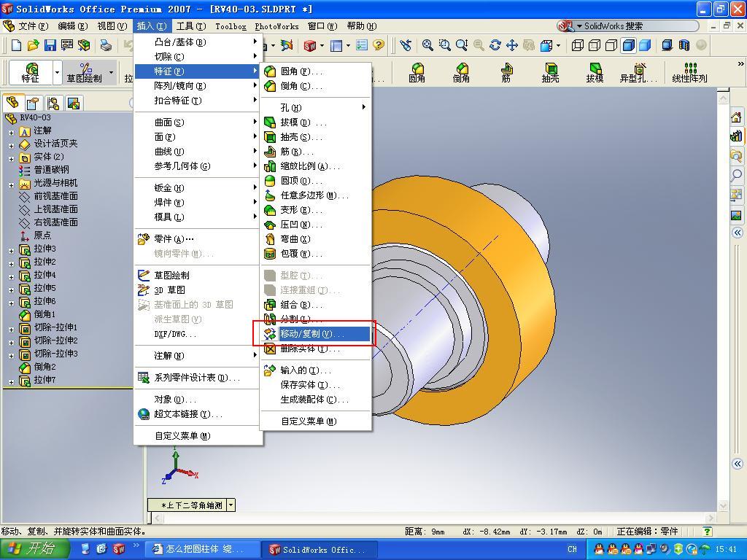The image size is (747, 560).
Task: Expand the 实体(2) tree node
Action: click(12, 158)
